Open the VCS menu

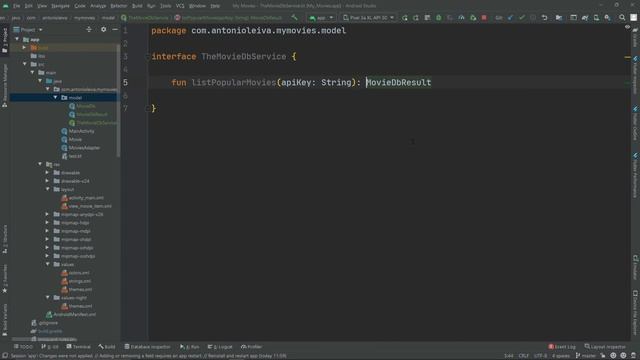(x=180, y=6)
